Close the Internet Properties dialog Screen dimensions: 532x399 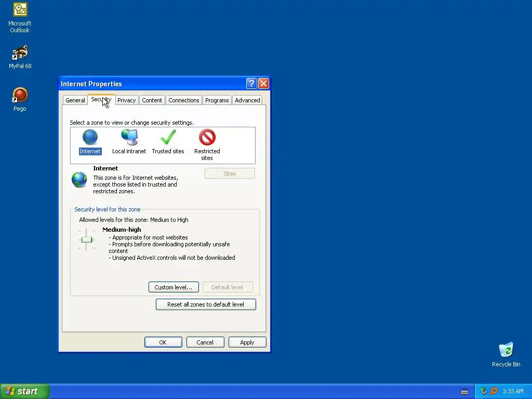click(x=263, y=84)
